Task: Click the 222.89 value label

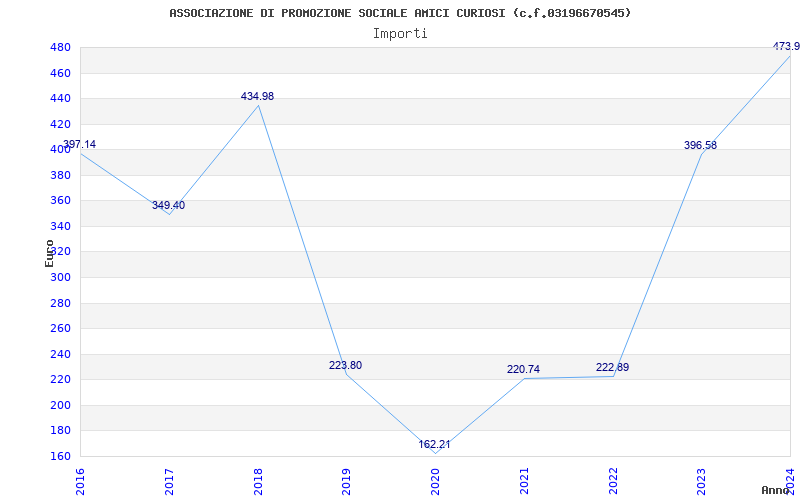Action: click(x=612, y=367)
